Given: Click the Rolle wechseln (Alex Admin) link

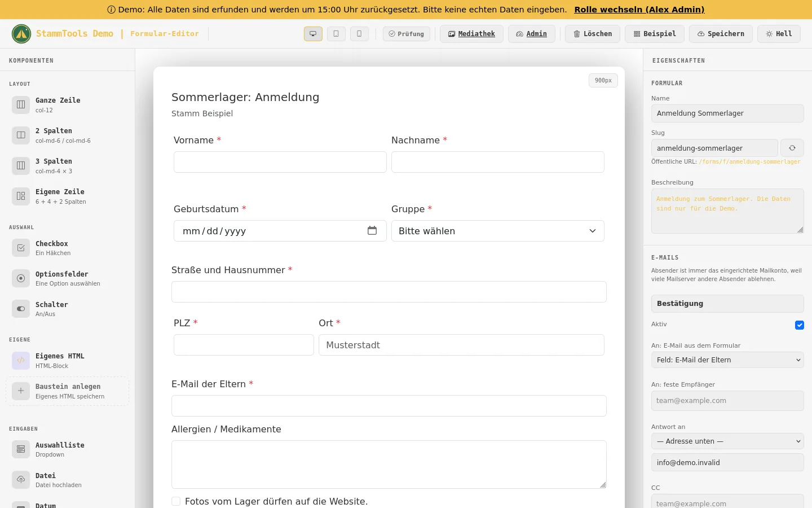Looking at the screenshot, I should tap(639, 10).
